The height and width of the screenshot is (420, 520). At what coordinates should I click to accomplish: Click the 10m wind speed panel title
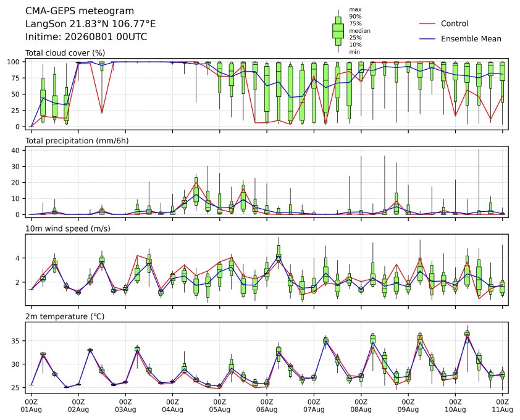[68, 229]
